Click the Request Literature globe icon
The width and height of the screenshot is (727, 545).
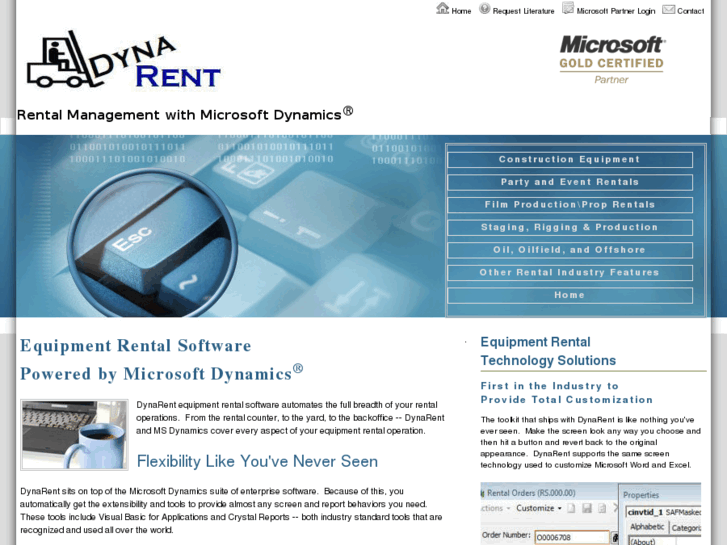click(485, 8)
